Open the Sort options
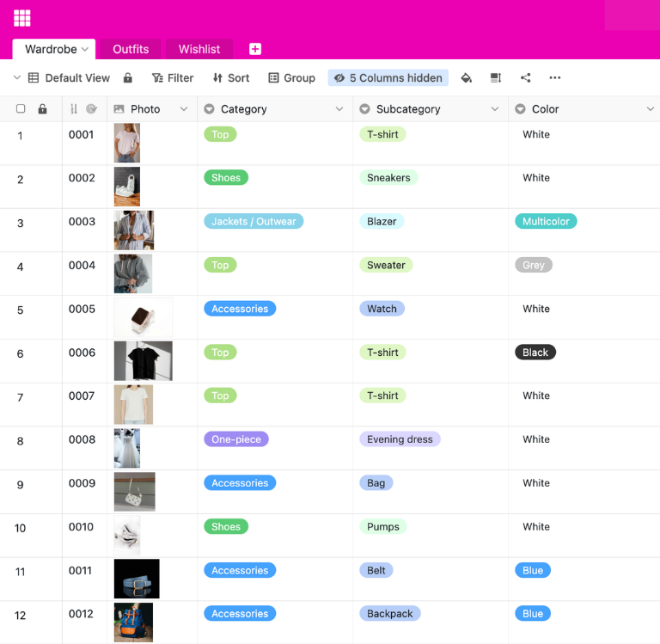Screen dimensions: 660x644 (x=231, y=78)
